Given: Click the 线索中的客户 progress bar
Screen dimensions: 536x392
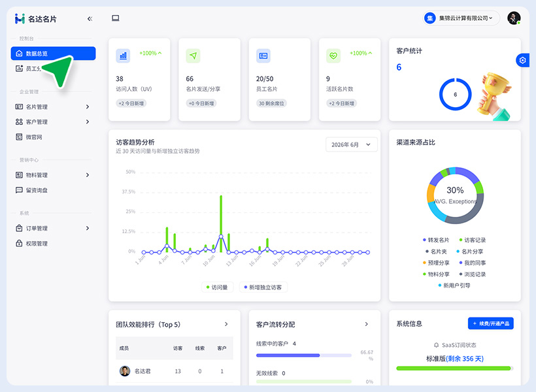Looking at the screenshot, I should (304, 355).
